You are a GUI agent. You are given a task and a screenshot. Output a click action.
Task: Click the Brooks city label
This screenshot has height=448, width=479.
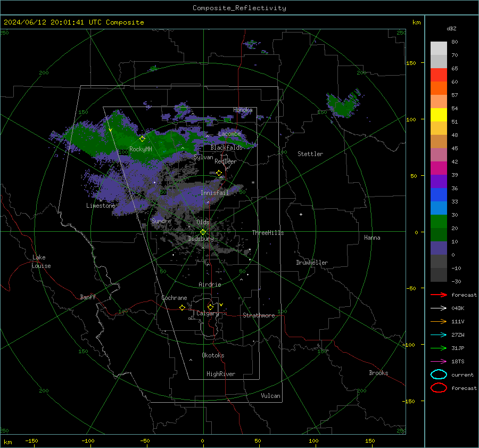point(378,373)
